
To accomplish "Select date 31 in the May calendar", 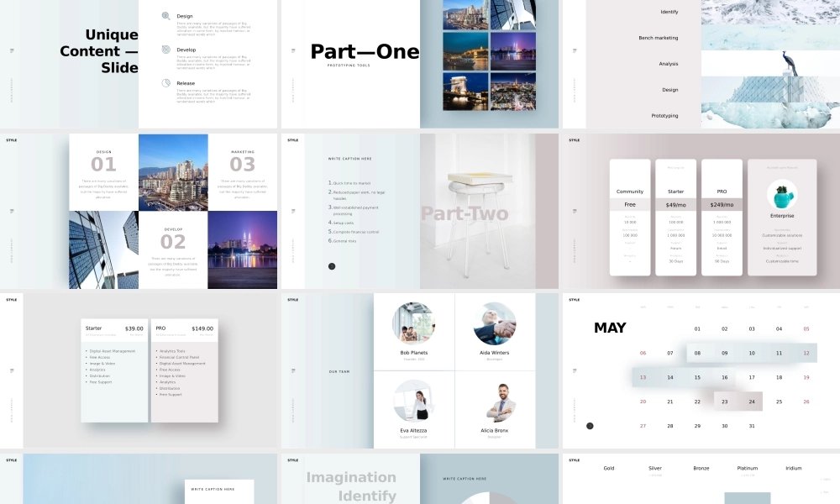I will click(x=752, y=426).
